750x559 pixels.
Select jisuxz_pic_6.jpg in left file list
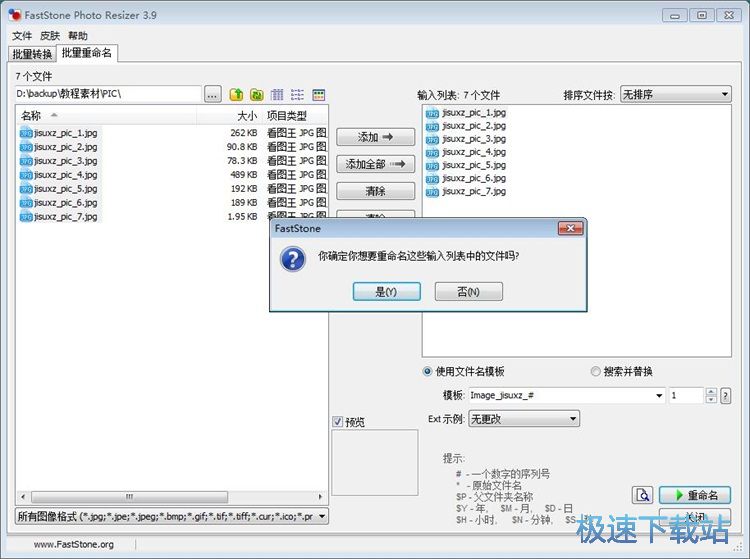pos(66,203)
